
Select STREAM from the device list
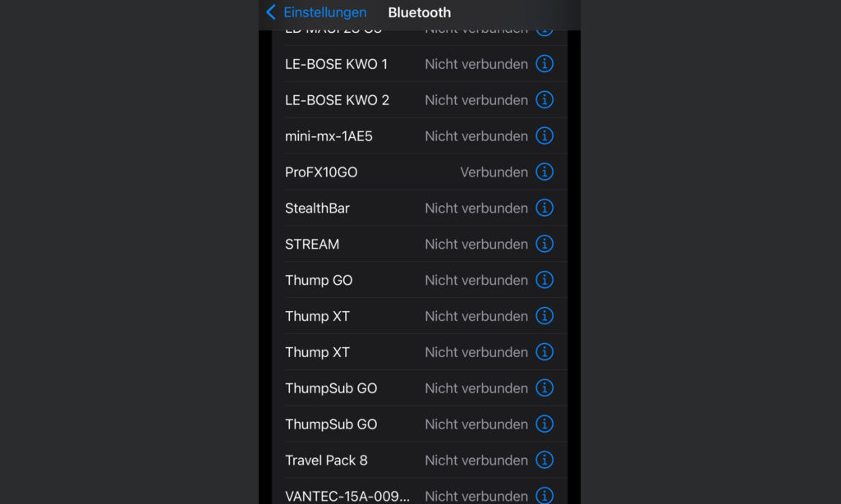[x=312, y=245]
